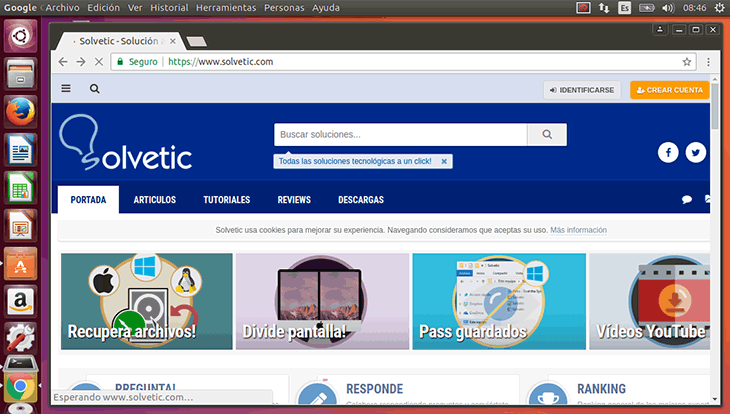730x414 pixels.
Task: Click the screen recorder tray icon
Action: tap(583, 8)
